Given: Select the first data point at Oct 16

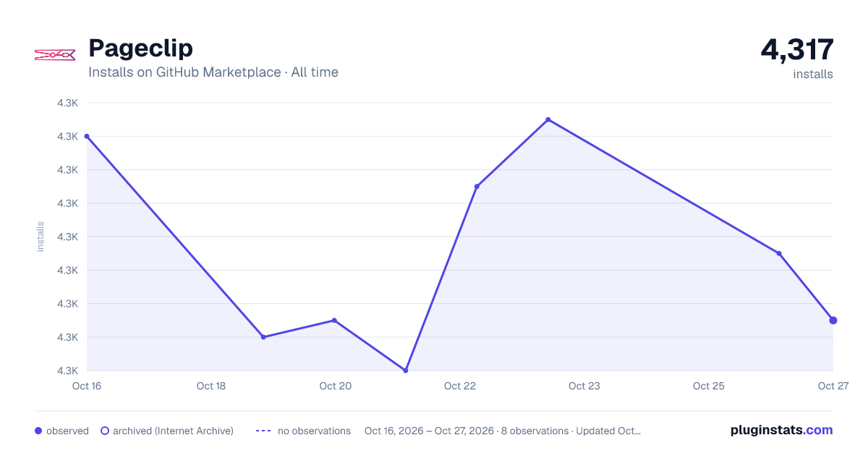Looking at the screenshot, I should tap(87, 136).
